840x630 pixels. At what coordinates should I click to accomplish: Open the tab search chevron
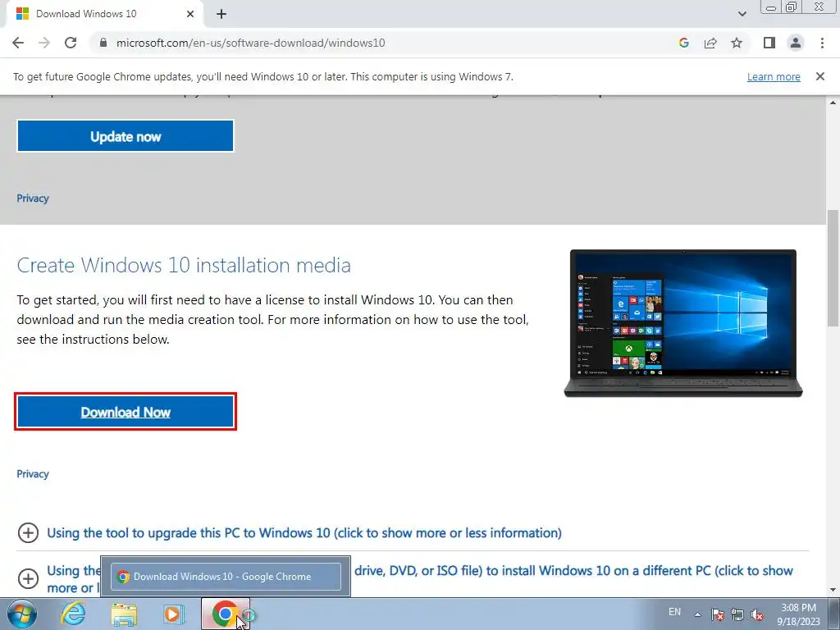pos(742,14)
